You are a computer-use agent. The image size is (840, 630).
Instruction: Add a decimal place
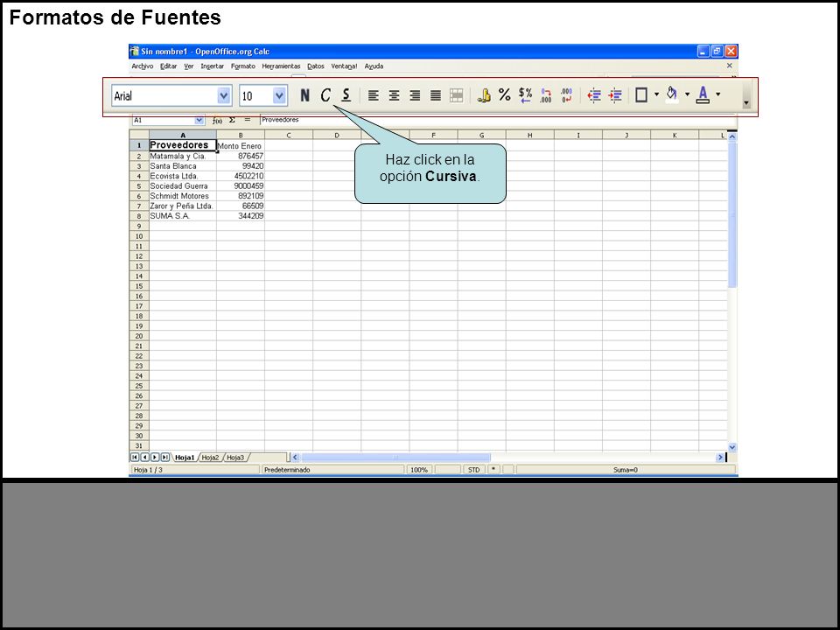point(546,95)
